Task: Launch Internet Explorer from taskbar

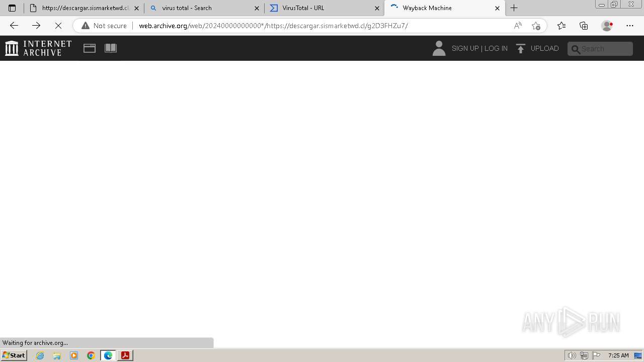Action: pos(40,355)
